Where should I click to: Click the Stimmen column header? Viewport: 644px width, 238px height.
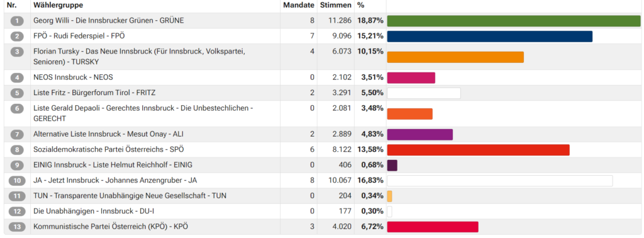click(x=336, y=5)
